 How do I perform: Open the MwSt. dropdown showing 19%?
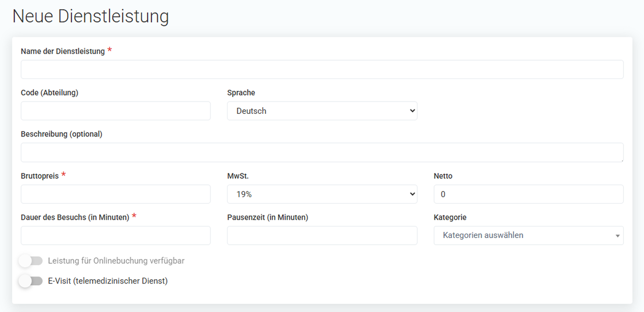(x=322, y=194)
